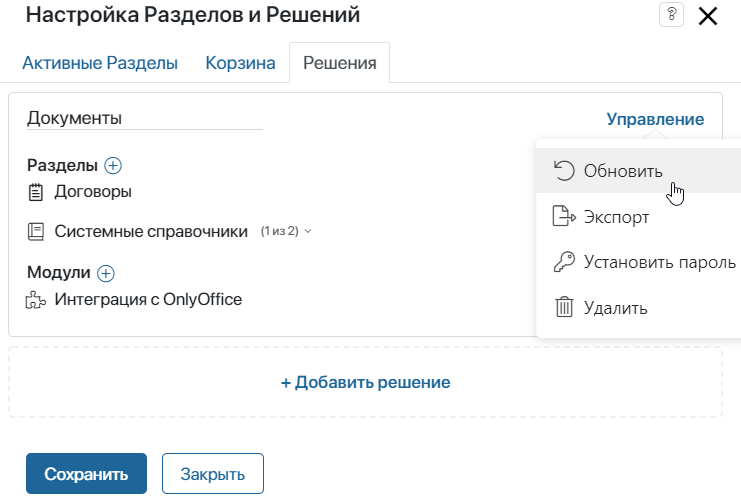Image resolution: width=741 pixels, height=496 pixels.
Task: Add a new section with plus icon next to Разделы
Action: (x=113, y=165)
